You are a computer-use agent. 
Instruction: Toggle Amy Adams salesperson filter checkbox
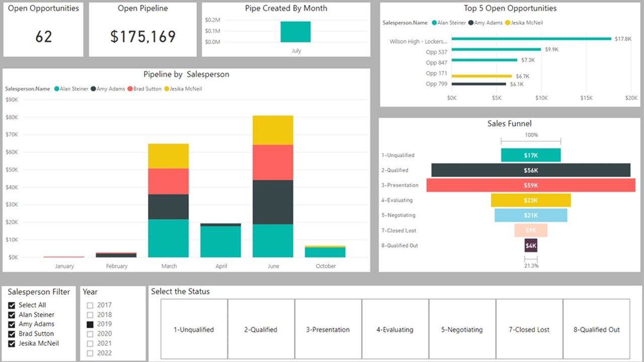coord(12,324)
